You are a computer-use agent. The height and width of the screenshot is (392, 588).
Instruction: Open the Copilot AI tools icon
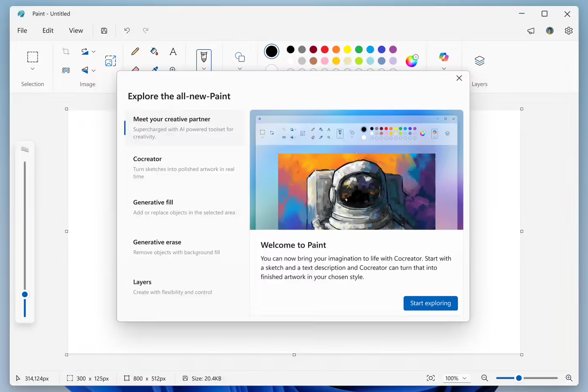[x=444, y=57]
